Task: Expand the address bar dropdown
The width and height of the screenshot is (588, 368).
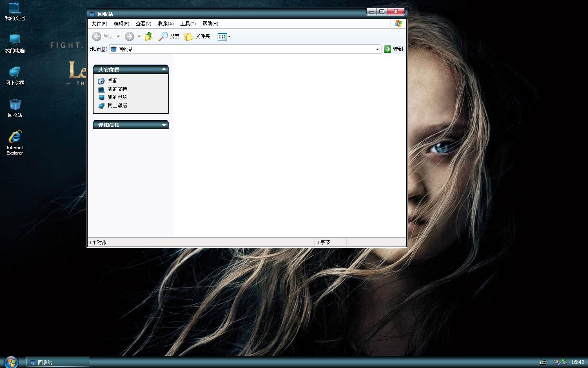Action: click(x=377, y=49)
